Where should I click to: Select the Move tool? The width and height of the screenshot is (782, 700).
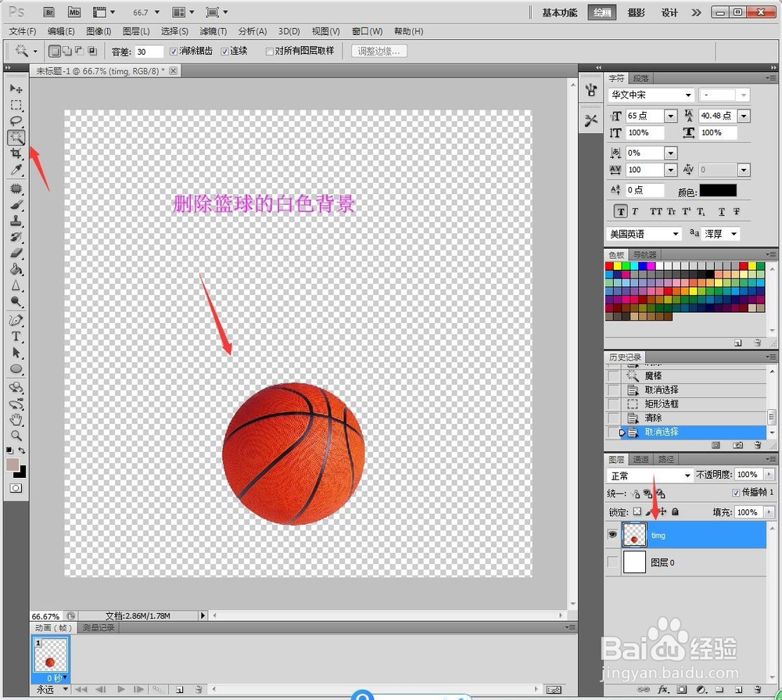pos(16,88)
